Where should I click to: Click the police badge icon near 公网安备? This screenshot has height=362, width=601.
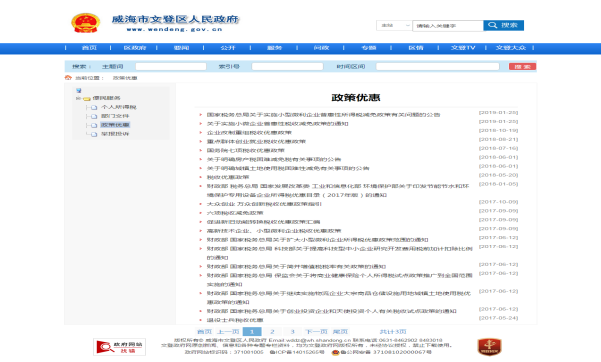(x=335, y=352)
